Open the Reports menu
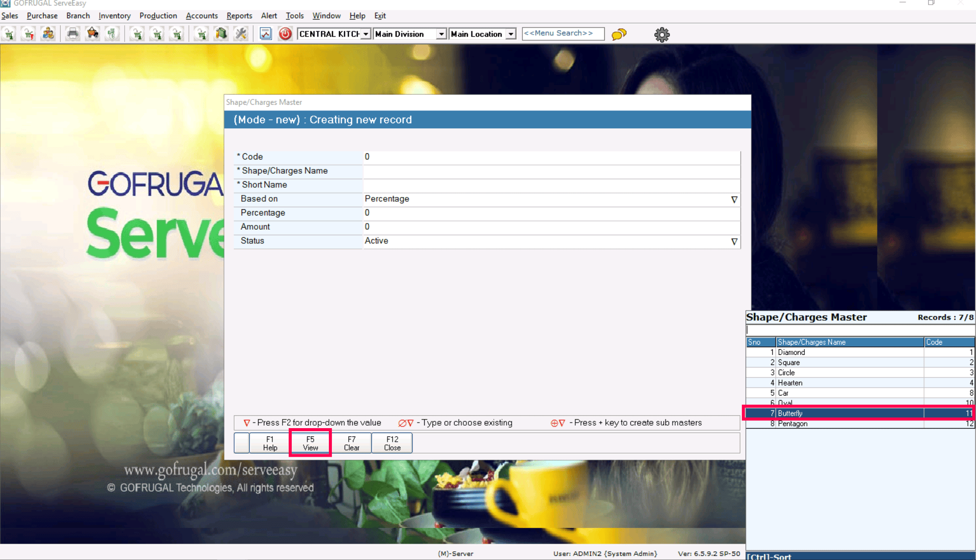The width and height of the screenshot is (976, 560). tap(239, 16)
